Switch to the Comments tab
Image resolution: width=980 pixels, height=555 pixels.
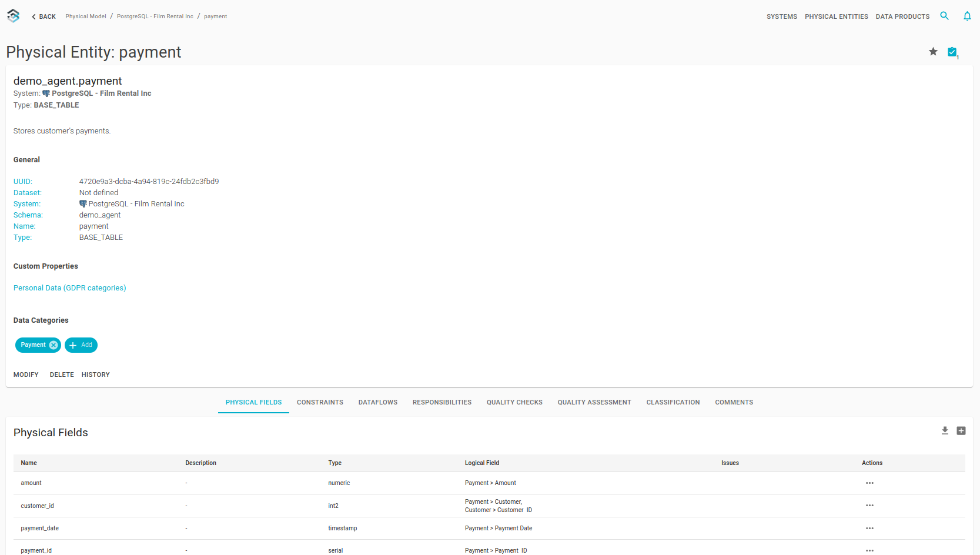point(734,403)
